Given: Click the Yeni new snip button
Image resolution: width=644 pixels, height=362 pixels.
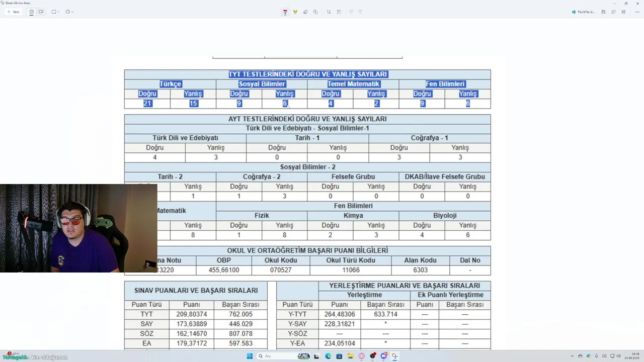Looking at the screenshot, I should 13,12.
